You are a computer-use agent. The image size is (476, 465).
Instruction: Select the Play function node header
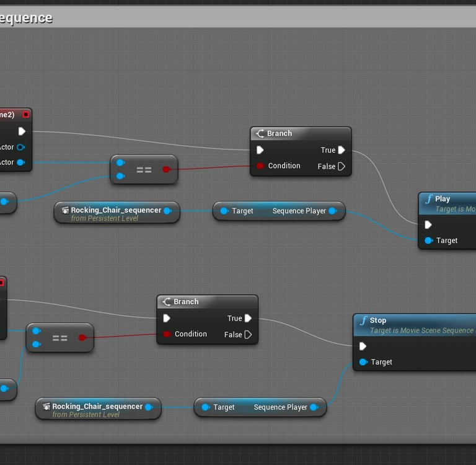coord(447,203)
